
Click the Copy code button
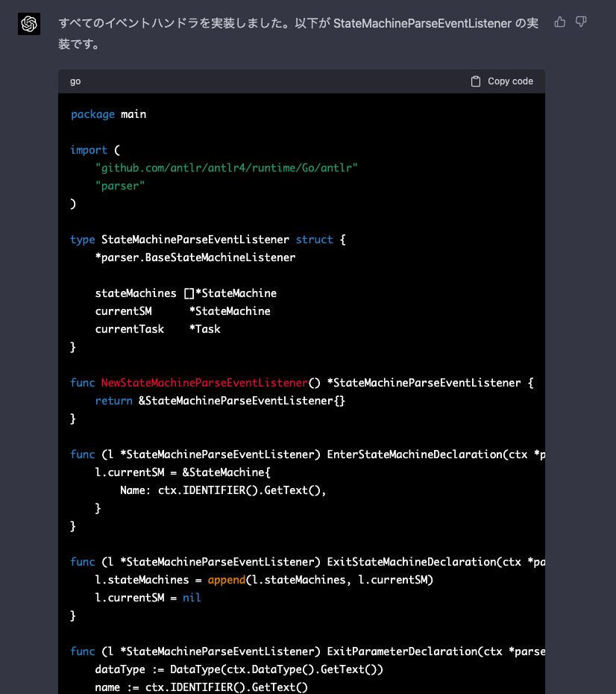502,81
